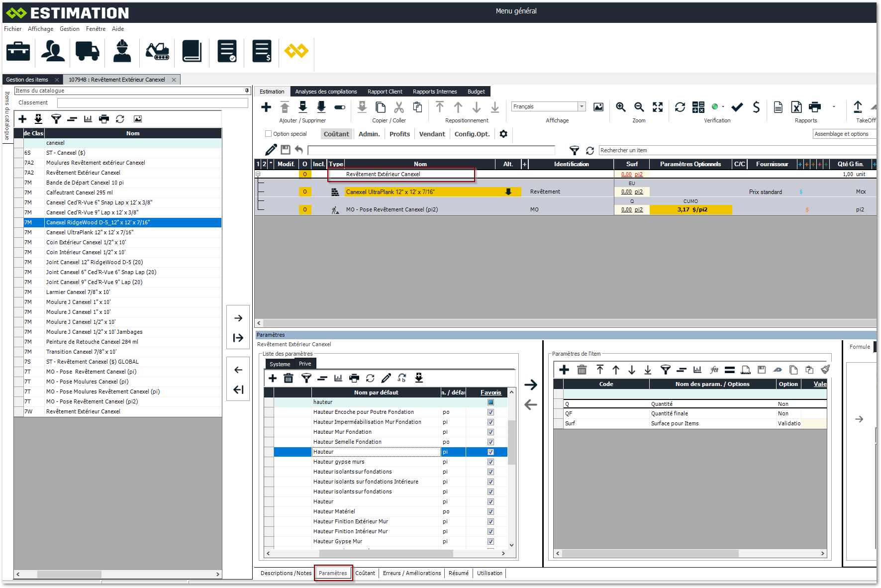Click the zoom in magnifier icon
The width and height of the screenshot is (881, 588).
pos(621,107)
